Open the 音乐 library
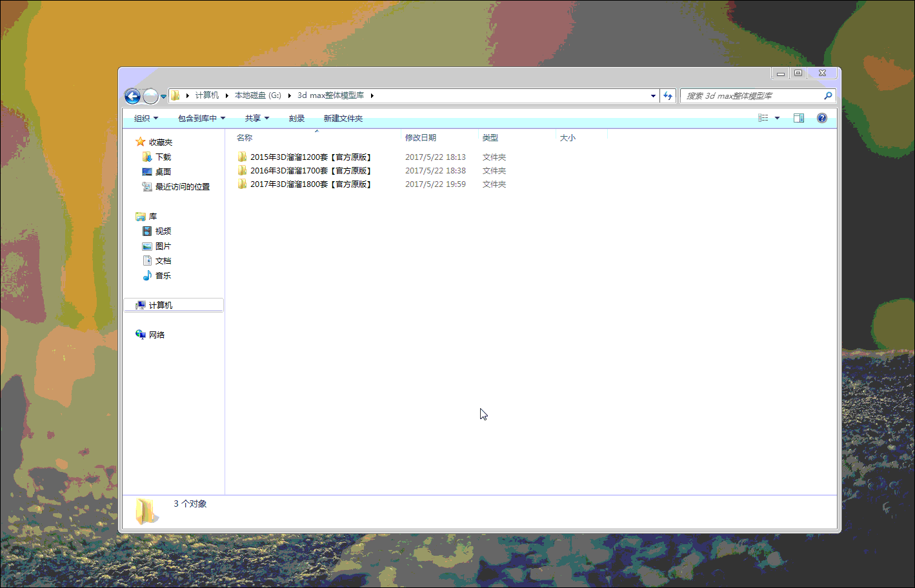The image size is (915, 588). click(163, 276)
